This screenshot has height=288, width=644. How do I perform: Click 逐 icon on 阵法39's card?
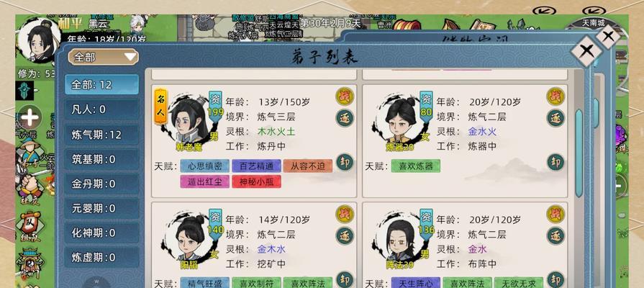point(555,236)
